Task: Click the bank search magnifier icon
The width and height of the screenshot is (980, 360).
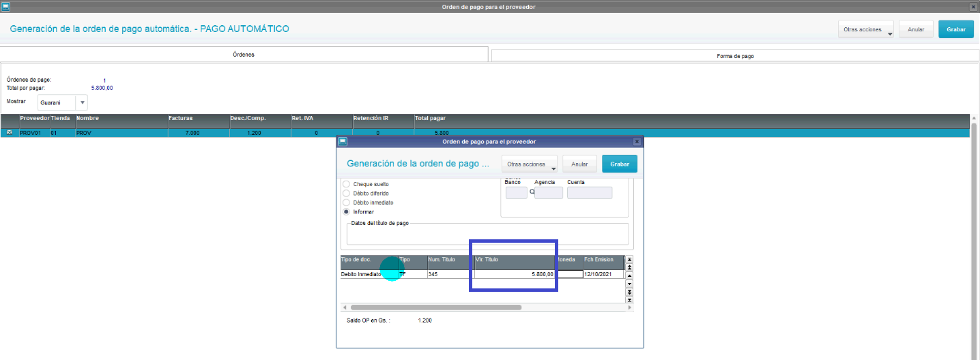Action: tap(532, 192)
